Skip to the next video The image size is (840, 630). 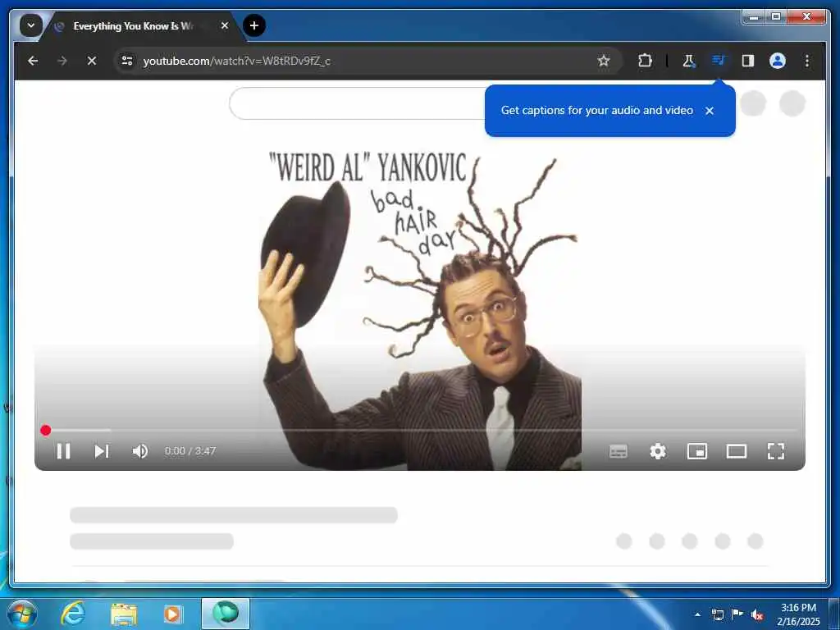(102, 451)
